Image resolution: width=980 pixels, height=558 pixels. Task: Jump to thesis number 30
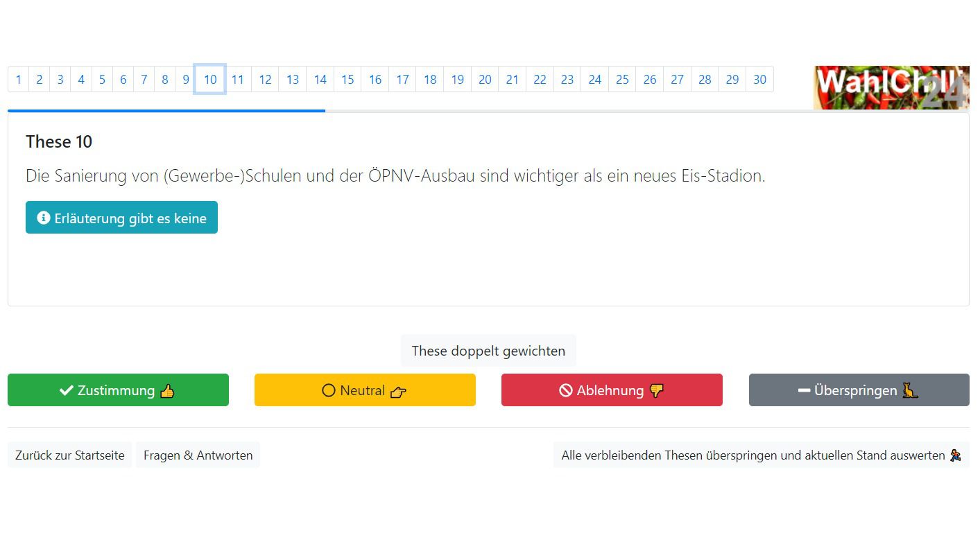point(759,80)
